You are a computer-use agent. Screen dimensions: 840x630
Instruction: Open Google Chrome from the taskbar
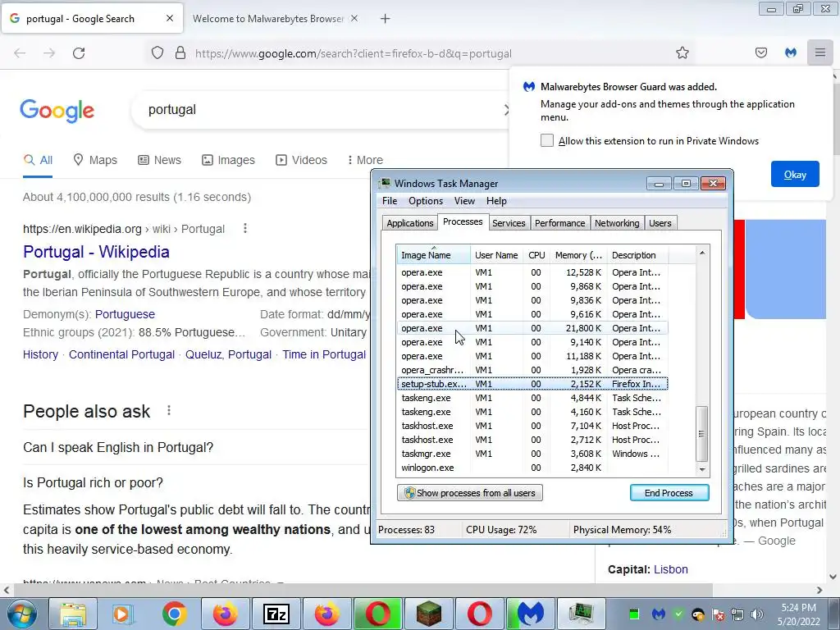174,614
